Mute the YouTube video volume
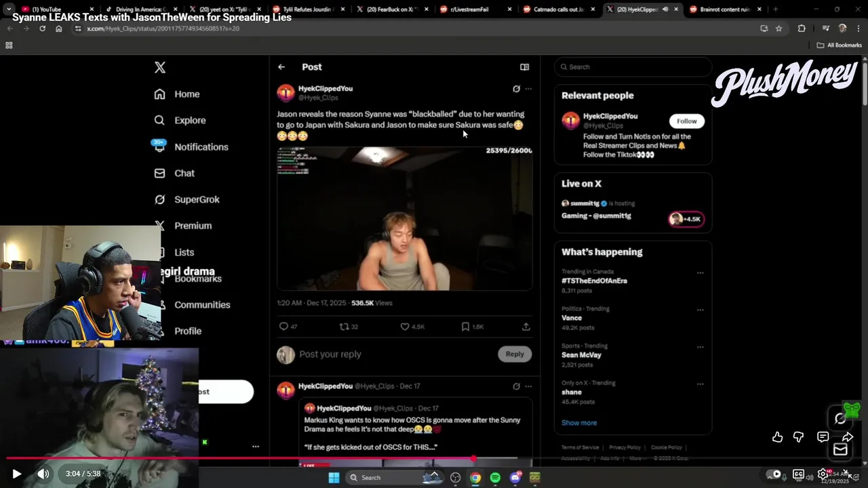The height and width of the screenshot is (488, 868). pos(43,474)
